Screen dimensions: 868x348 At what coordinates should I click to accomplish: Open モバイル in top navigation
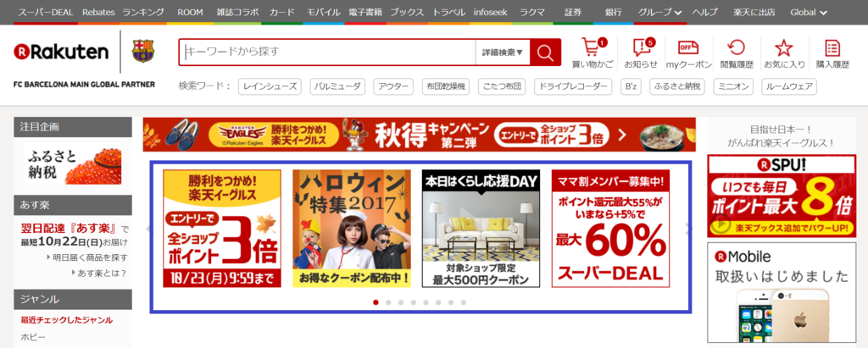click(323, 12)
